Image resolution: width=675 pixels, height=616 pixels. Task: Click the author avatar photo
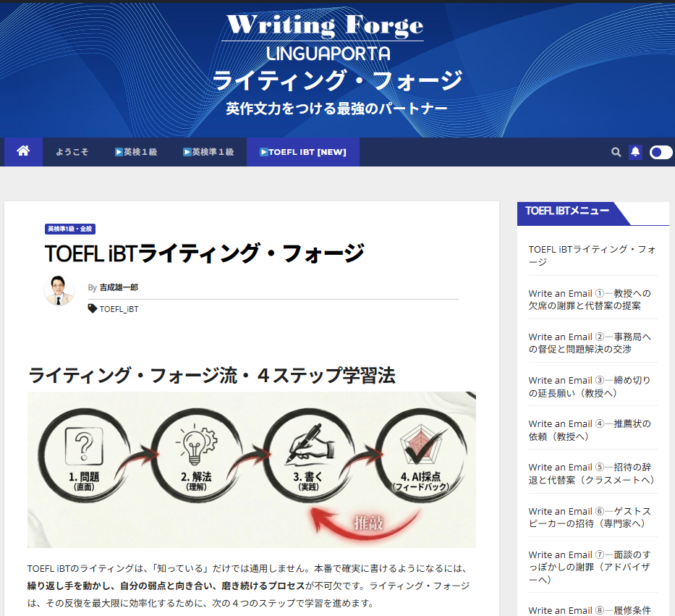click(x=59, y=291)
